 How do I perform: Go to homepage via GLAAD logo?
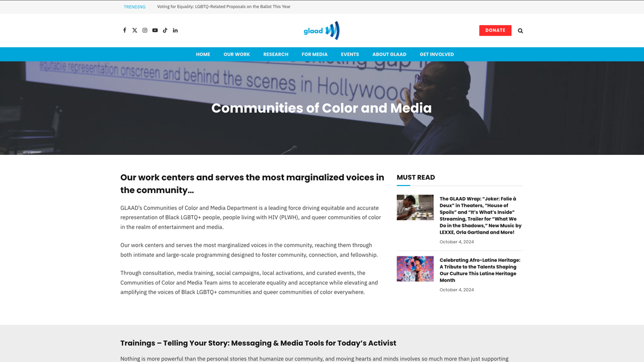pos(321,31)
